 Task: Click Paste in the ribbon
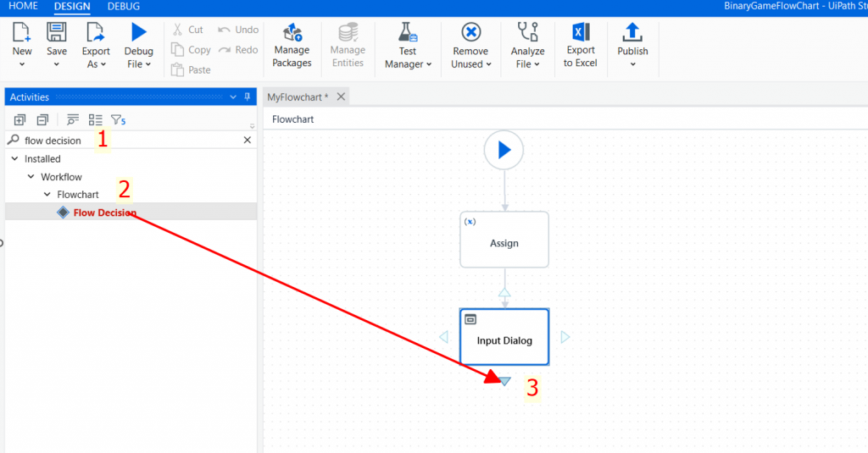[x=191, y=69]
